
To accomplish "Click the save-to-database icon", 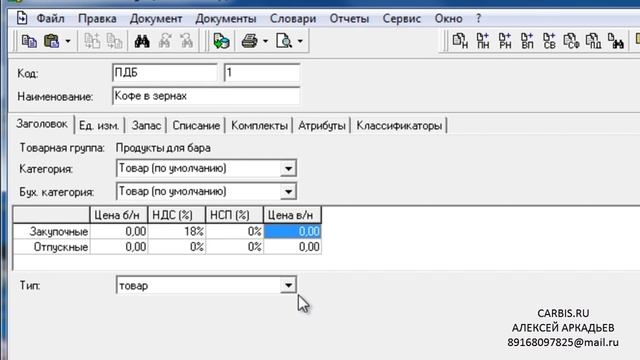I will pyautogui.click(x=221, y=41).
